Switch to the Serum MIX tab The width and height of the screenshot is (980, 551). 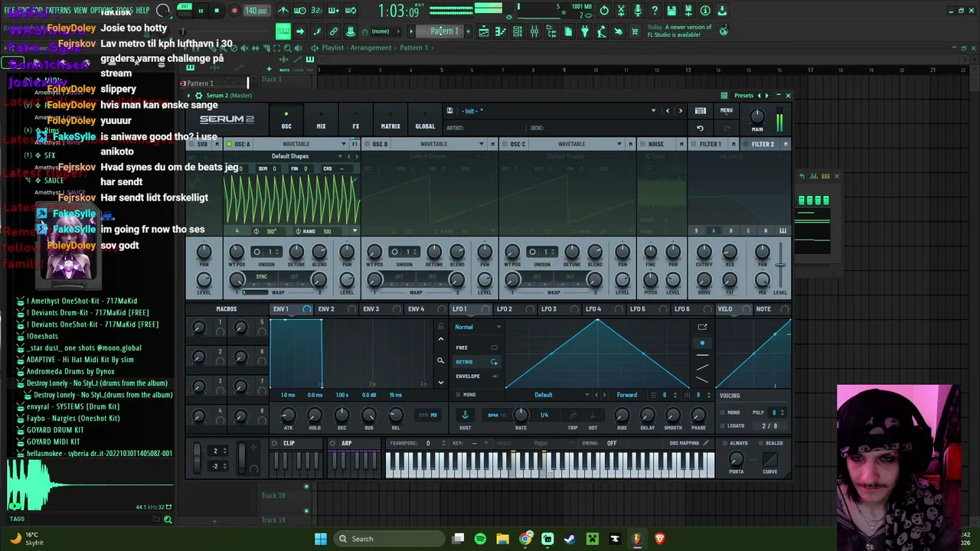tap(321, 121)
